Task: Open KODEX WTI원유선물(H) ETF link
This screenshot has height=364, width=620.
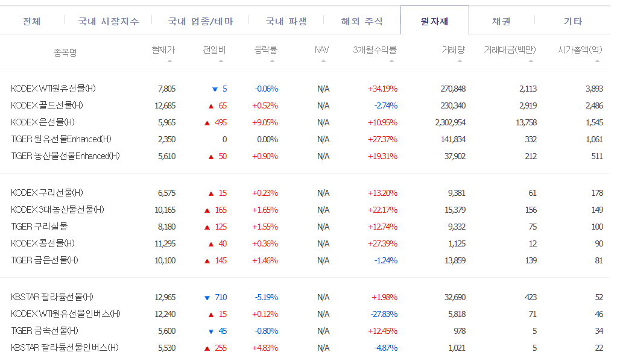Action: (53, 89)
